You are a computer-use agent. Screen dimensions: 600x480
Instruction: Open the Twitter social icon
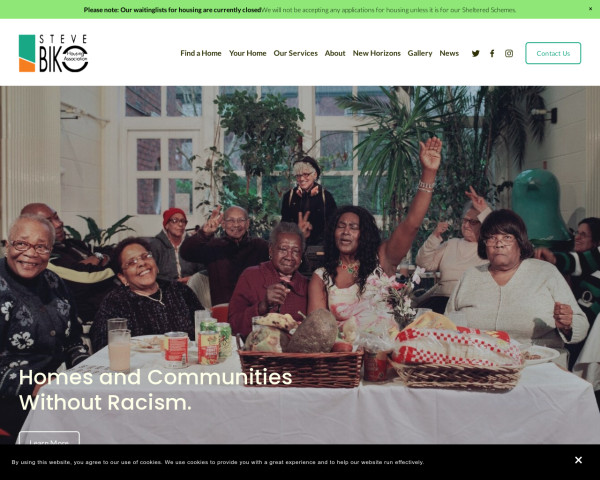(x=475, y=53)
